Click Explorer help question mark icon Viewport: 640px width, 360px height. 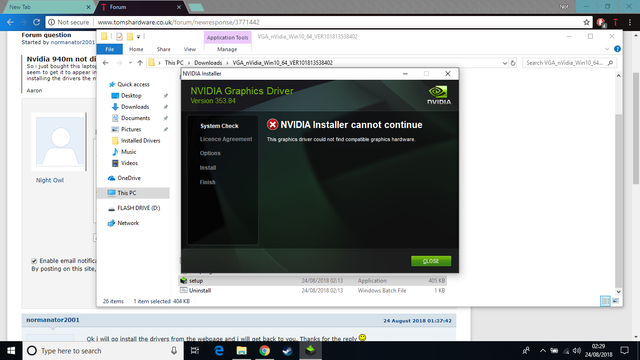click(x=617, y=49)
